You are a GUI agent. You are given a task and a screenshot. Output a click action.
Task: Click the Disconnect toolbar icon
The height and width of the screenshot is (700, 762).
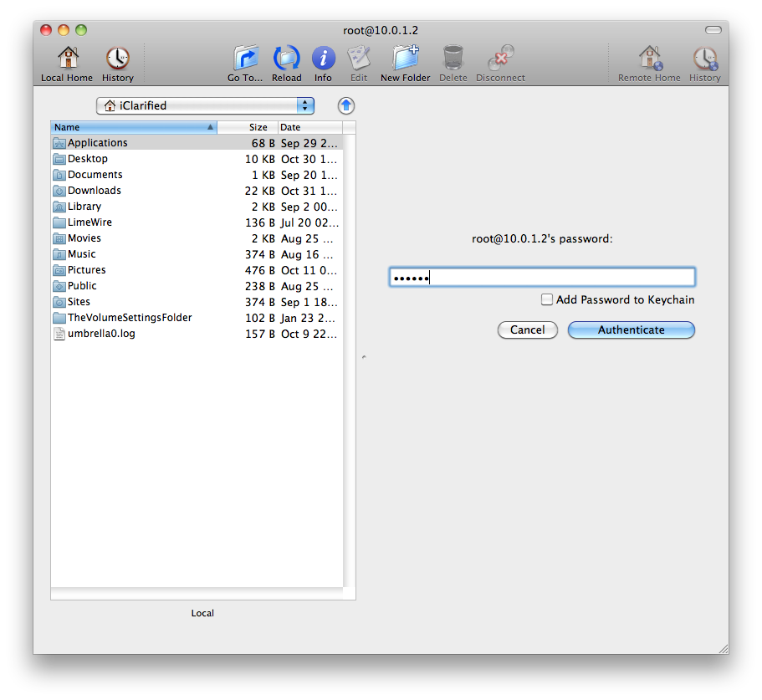[x=500, y=59]
